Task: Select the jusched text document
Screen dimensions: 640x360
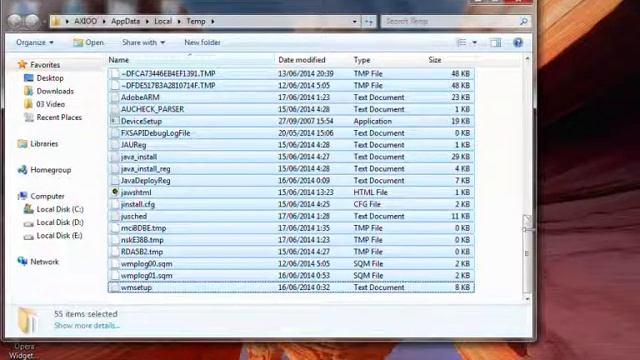Action: [x=291, y=216]
